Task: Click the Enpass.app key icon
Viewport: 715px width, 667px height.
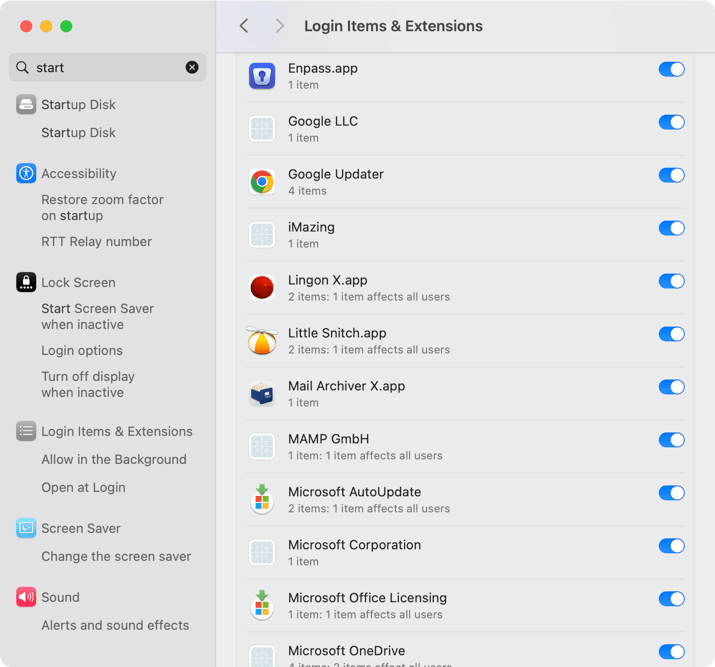Action: coord(262,76)
